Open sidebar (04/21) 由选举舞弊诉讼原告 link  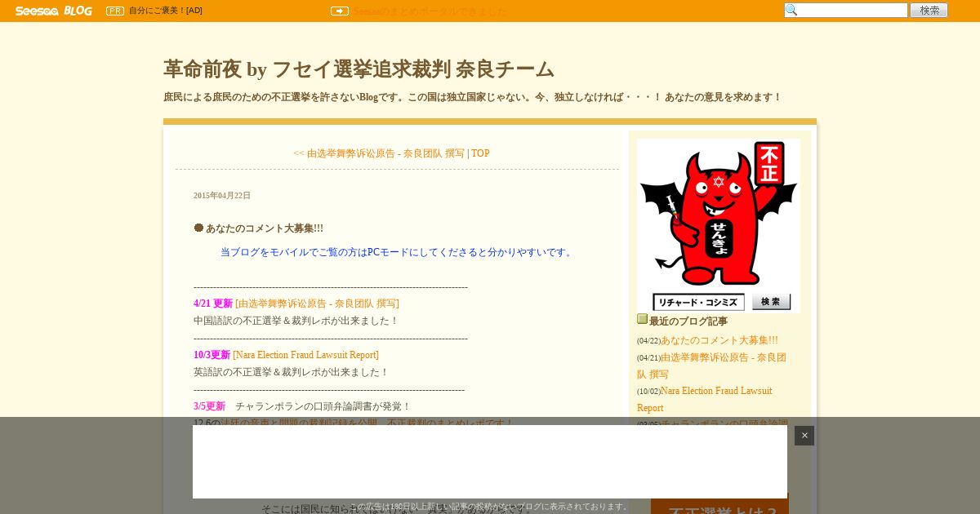pyautogui.click(x=711, y=366)
